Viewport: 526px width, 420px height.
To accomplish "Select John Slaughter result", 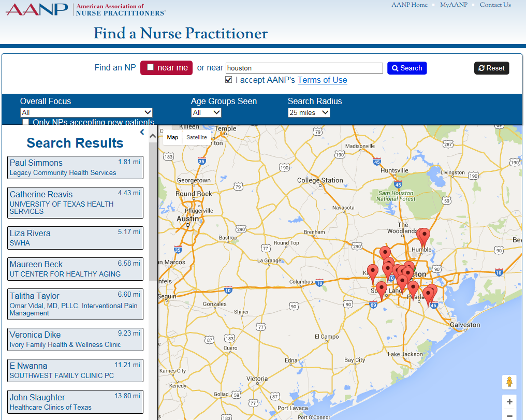I will click(x=75, y=402).
